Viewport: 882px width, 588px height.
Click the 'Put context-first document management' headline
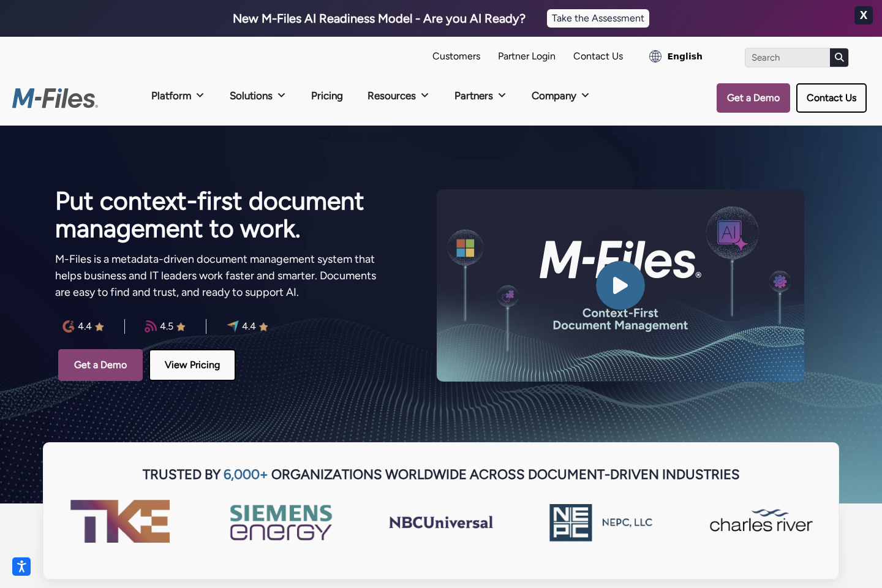[209, 215]
